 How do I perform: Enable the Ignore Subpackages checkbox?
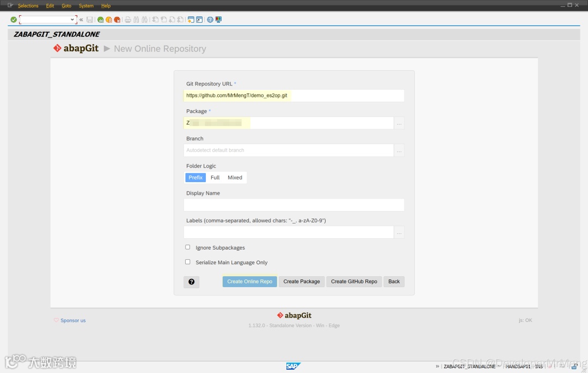pos(187,247)
